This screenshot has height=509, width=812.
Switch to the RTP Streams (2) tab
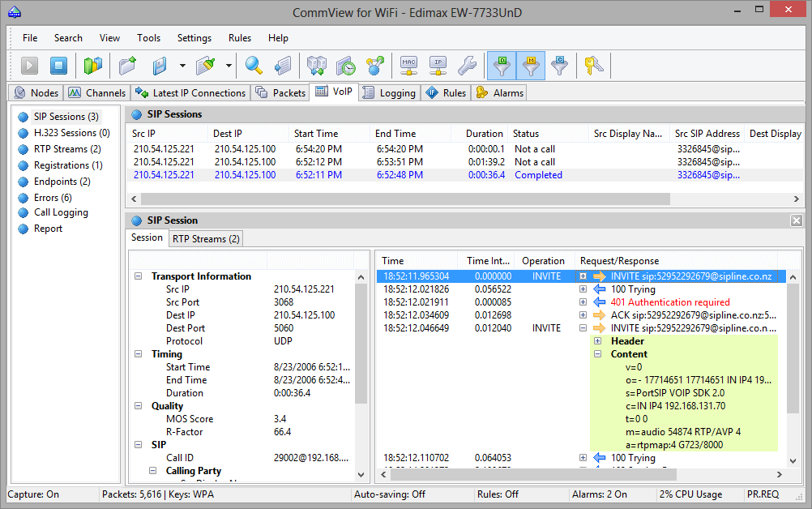205,238
